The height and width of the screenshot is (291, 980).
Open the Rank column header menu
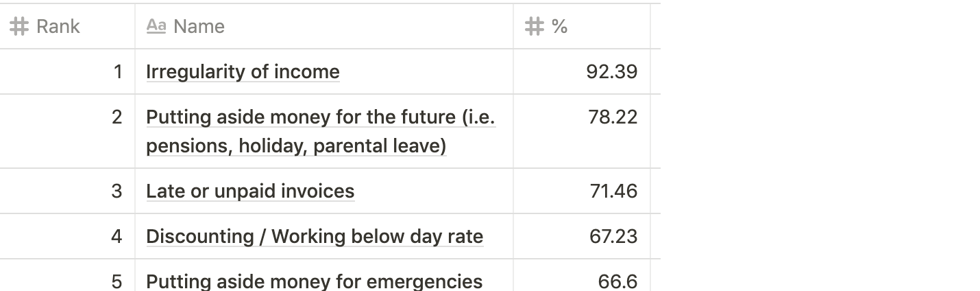[67, 26]
